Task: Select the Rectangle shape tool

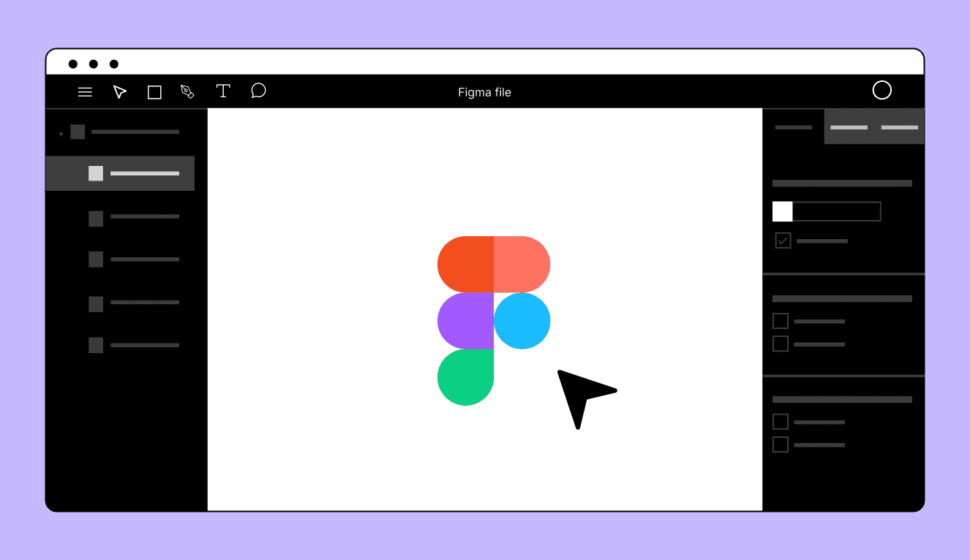Action: pos(154,92)
